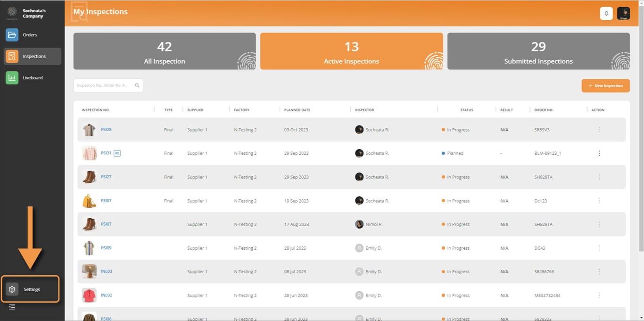Viewport: 644px width, 321px height.
Task: Click order number BLM-89123_1
Action: (x=547, y=153)
